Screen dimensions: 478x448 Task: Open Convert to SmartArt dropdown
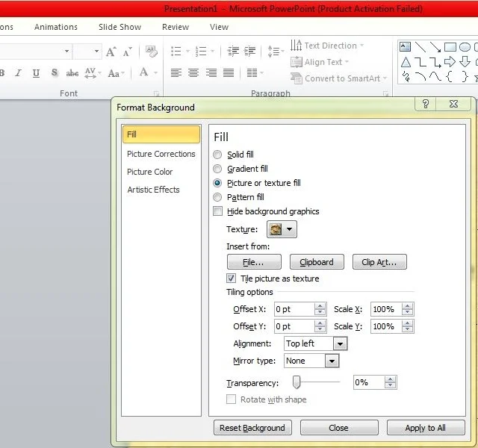click(338, 78)
